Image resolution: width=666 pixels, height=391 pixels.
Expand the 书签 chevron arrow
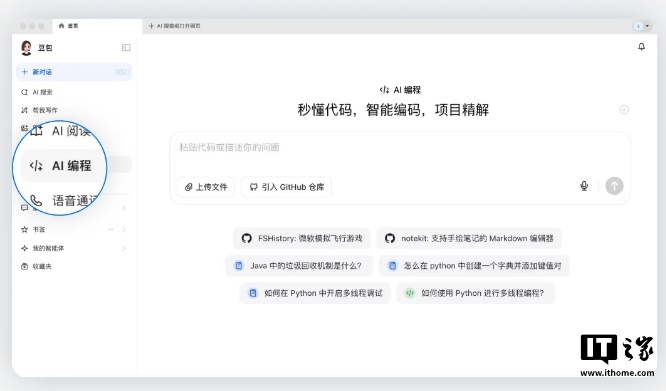point(124,229)
